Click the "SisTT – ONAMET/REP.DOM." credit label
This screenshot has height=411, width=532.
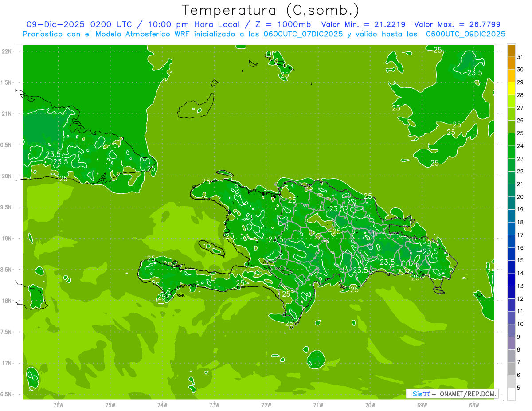[x=452, y=394]
